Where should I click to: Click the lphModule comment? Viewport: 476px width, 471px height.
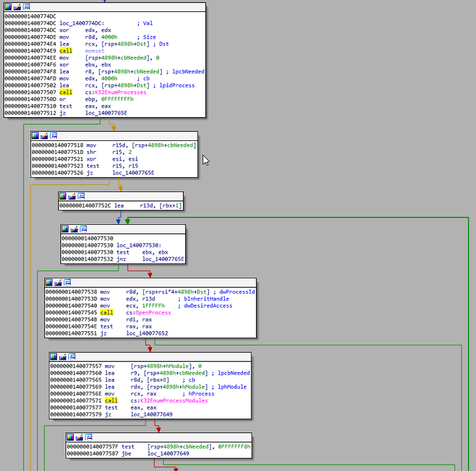232,387
